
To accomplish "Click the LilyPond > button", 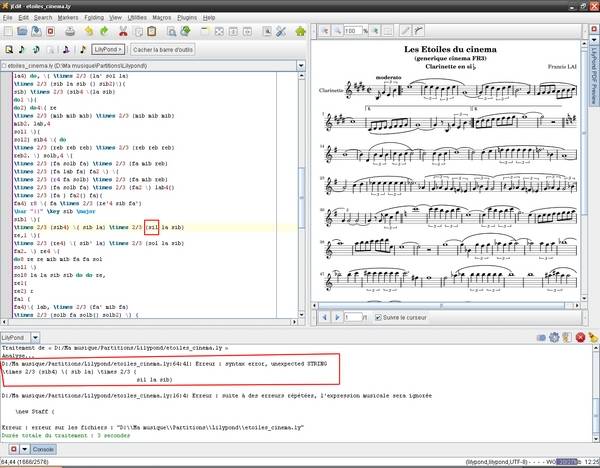I will (108, 49).
